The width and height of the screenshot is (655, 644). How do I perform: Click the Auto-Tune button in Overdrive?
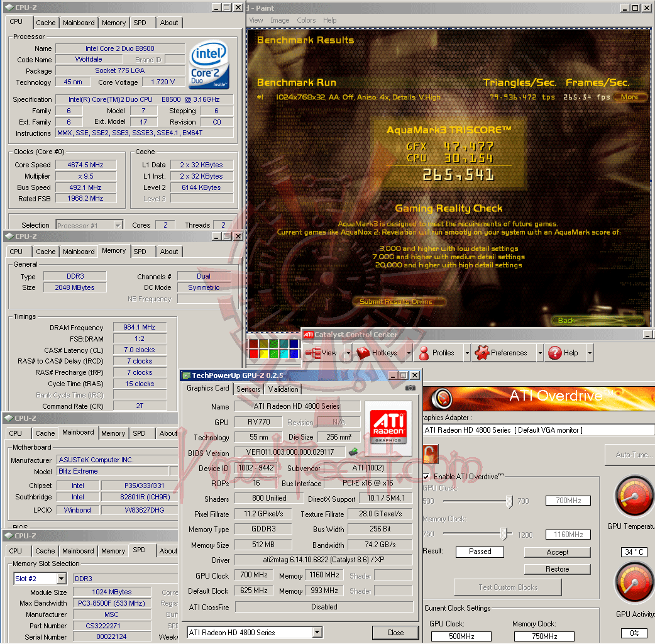[630, 455]
